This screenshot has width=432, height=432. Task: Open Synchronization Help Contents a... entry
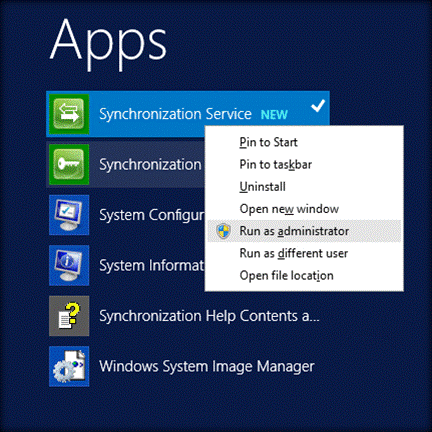coord(209,316)
